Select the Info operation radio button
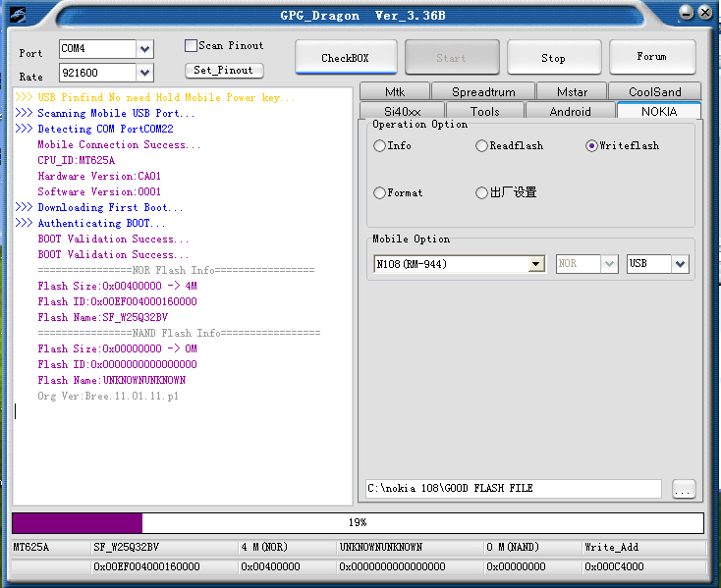 (x=379, y=146)
